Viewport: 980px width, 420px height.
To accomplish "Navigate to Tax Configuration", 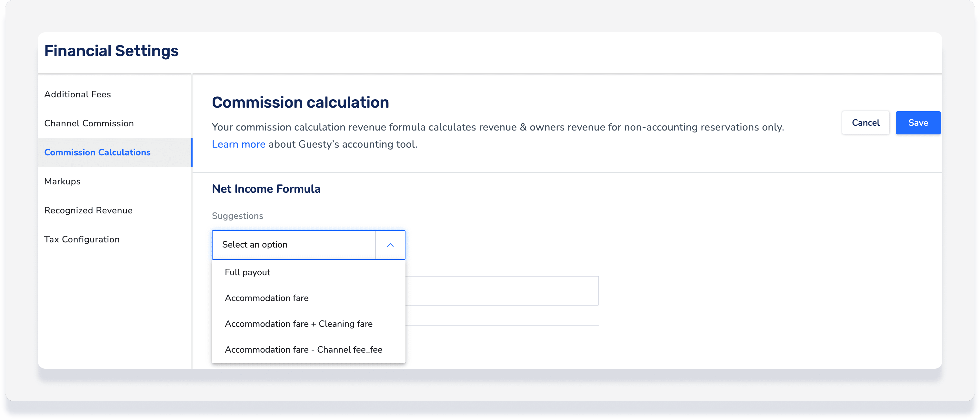I will pos(82,239).
